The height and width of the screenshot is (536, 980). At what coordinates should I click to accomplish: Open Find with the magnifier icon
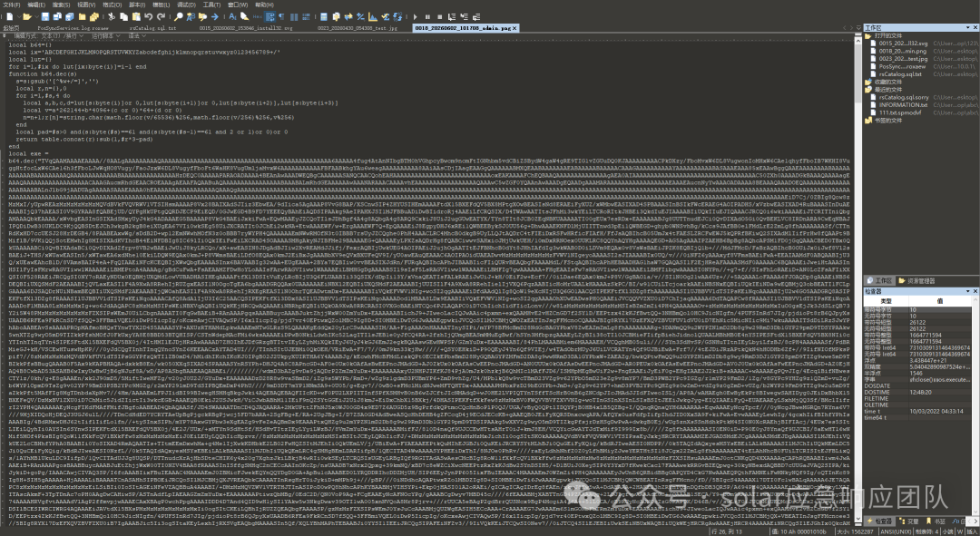(x=178, y=17)
